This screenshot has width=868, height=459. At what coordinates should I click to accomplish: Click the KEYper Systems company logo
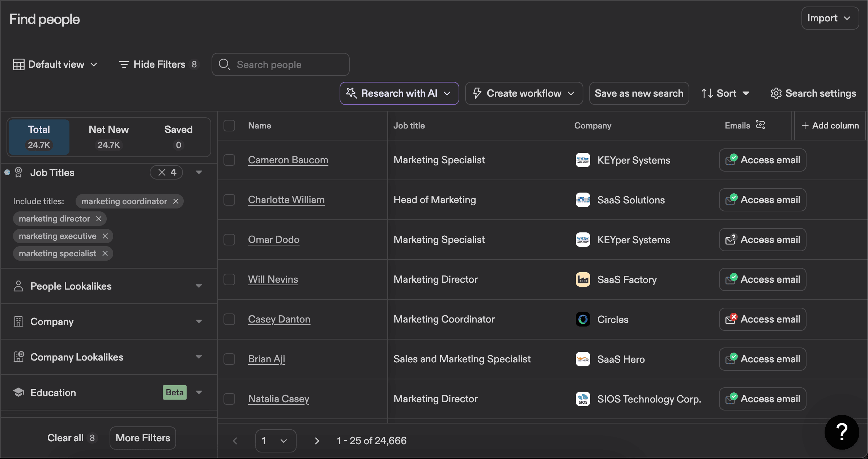(x=583, y=160)
